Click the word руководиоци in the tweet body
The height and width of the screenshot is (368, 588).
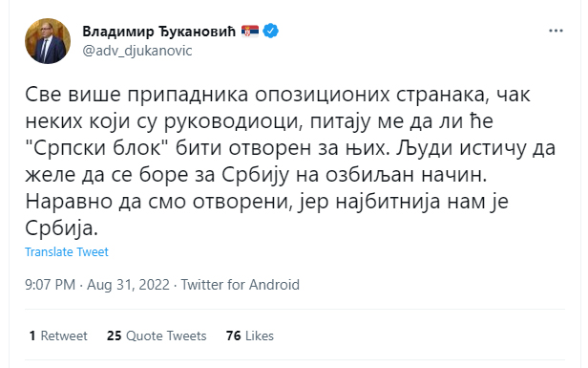[233, 121]
